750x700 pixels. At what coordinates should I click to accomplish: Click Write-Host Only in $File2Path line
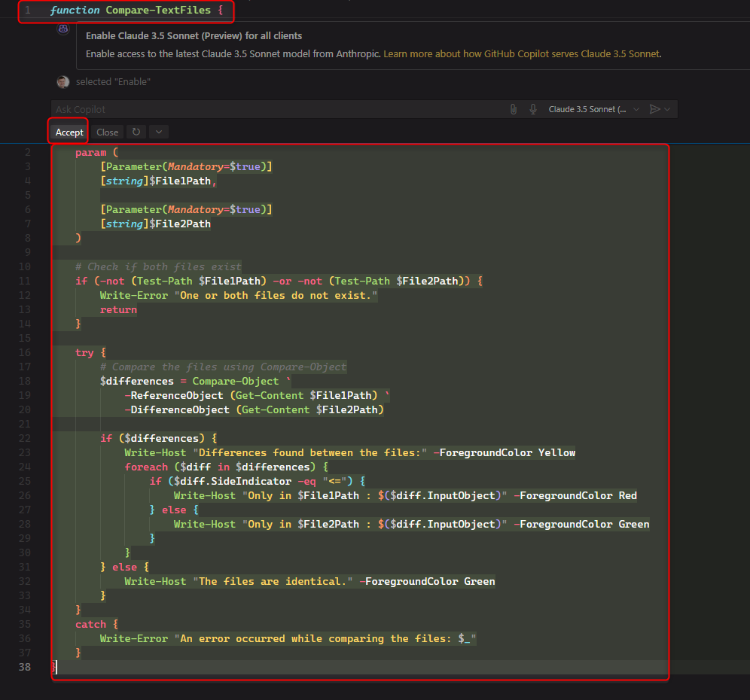click(x=411, y=525)
